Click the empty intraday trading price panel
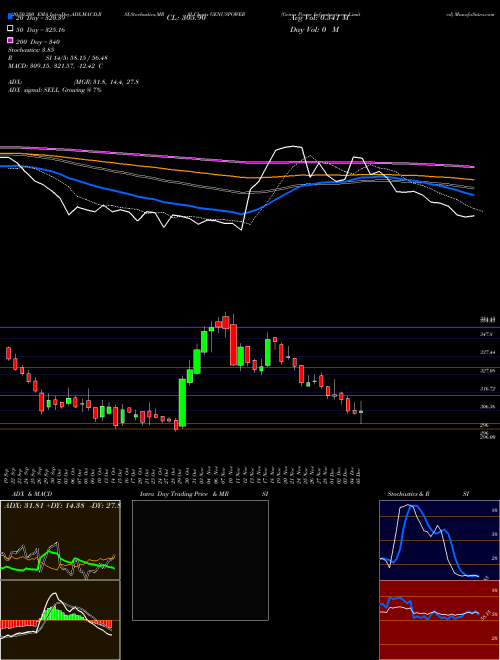The width and height of the screenshot is (500, 660). tap(200, 560)
